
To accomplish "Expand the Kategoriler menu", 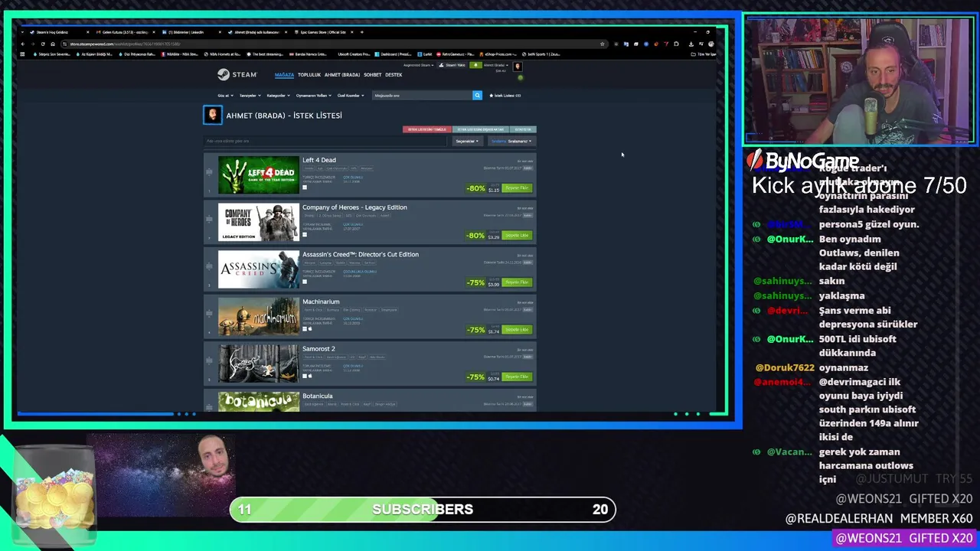I will coord(279,96).
